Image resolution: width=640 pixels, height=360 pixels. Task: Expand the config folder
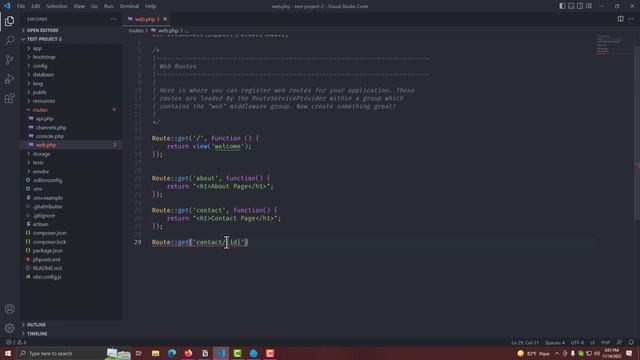point(71,66)
